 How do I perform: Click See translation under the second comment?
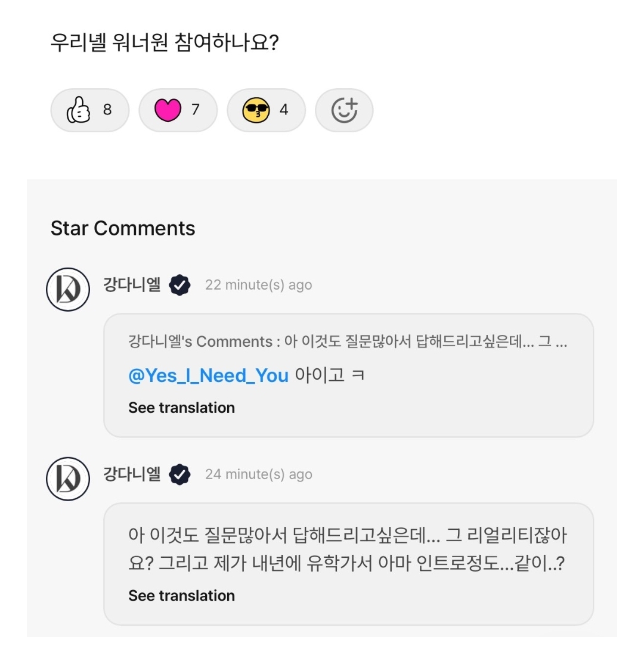coord(181,595)
